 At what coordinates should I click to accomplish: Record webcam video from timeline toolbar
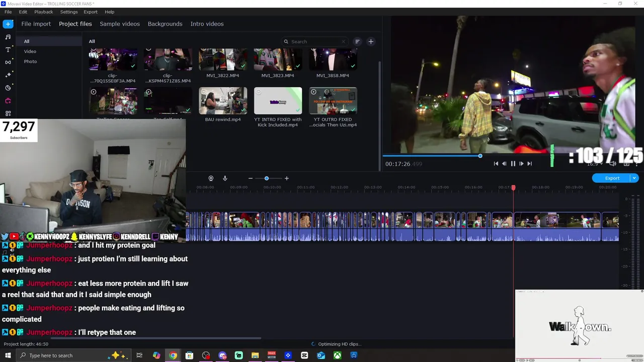pyautogui.click(x=211, y=178)
